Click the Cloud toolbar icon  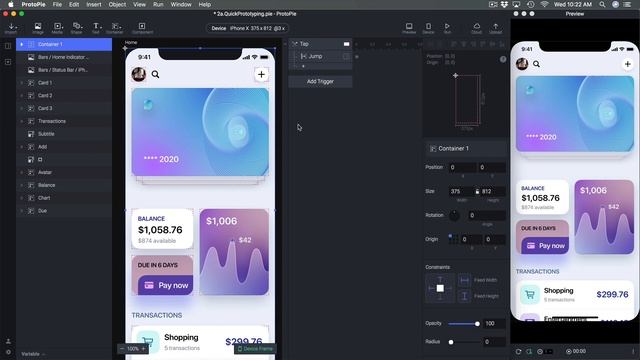[476, 28]
